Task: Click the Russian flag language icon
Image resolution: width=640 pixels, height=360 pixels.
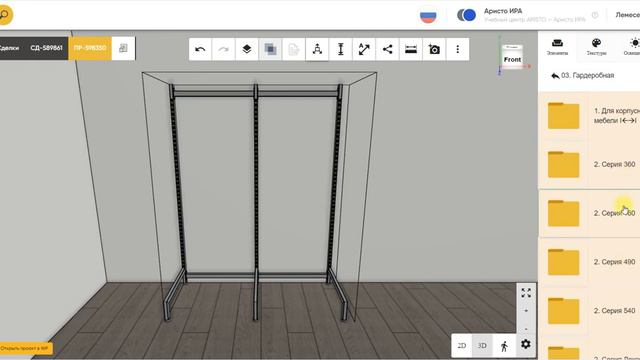Action: [428, 16]
